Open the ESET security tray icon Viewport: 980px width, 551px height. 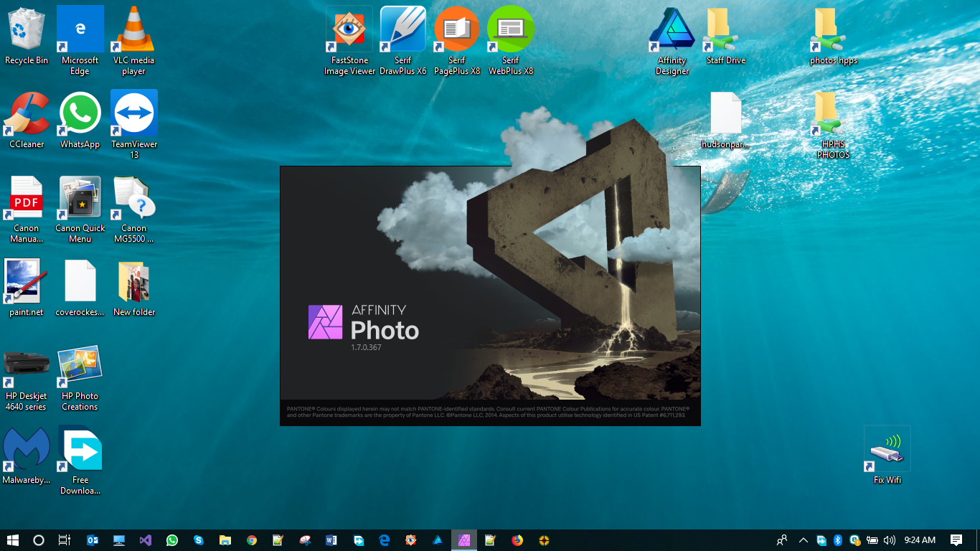coord(854,540)
